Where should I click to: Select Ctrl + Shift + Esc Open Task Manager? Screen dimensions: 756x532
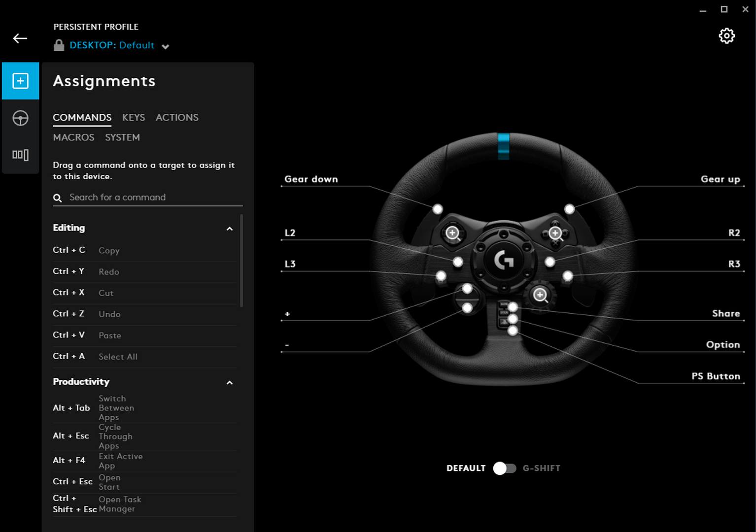[144, 504]
